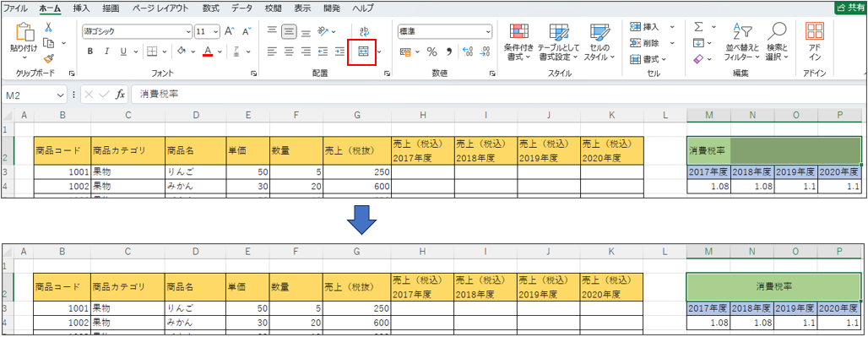Viewport: 868px width, 337px height.
Task: Toggle middle vertical alignment
Action: point(289,31)
